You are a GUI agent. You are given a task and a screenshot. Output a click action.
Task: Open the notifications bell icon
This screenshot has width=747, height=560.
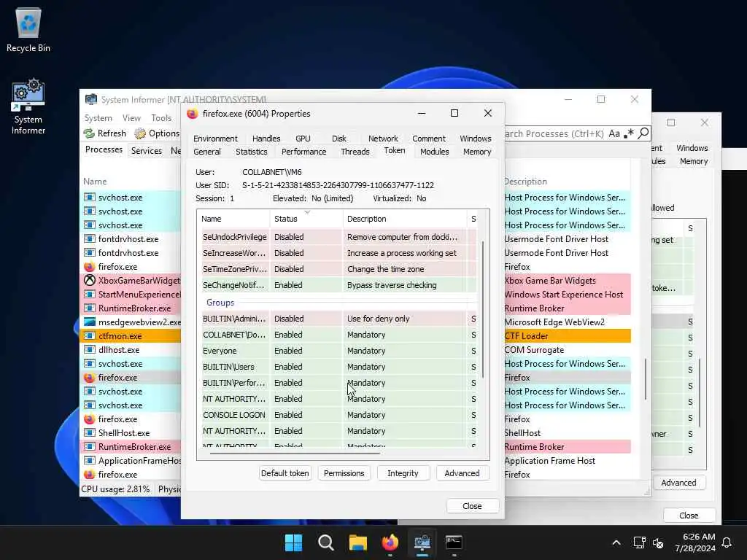coord(727,542)
